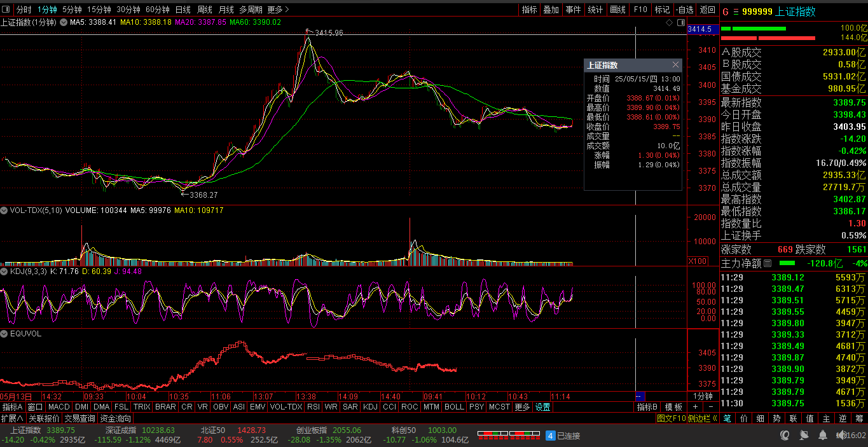This screenshot has height=447, width=868.
Task: Click the diamond icon above the price axis
Action: 669,22
